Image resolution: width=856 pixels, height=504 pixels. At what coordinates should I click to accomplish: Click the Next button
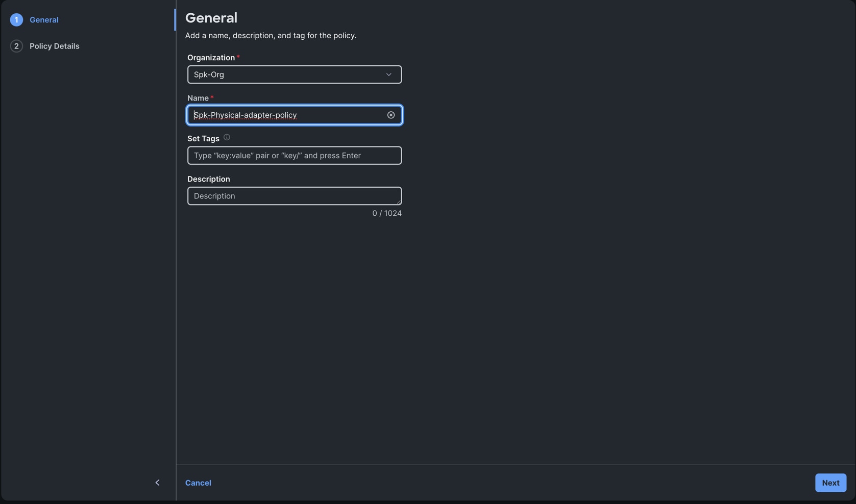point(830,482)
